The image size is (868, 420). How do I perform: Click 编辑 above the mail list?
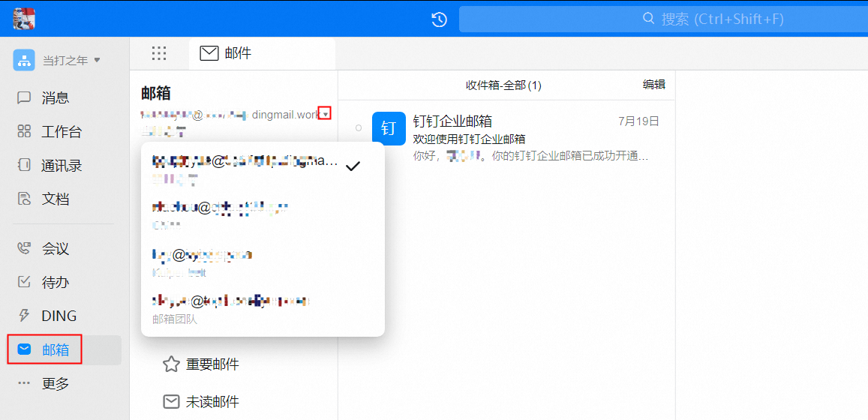[x=653, y=85]
